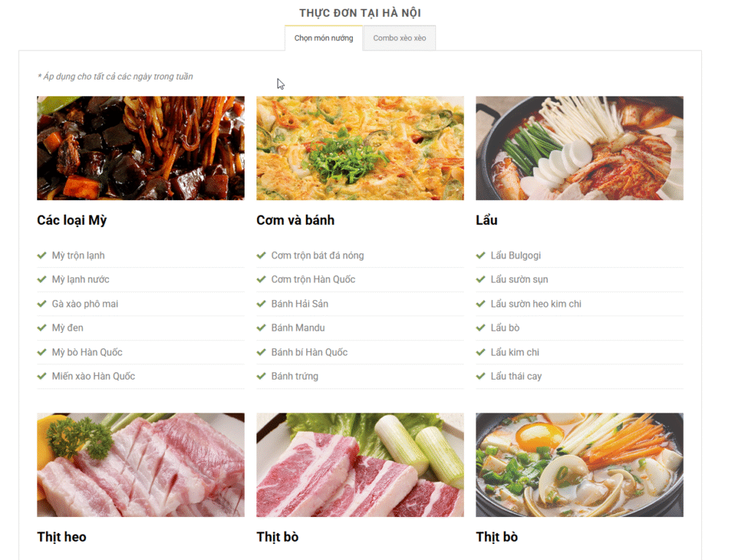Click the checkmark beside Miến xào Hàn Quốc
Viewport: 748px width, 560px height.
[42, 376]
